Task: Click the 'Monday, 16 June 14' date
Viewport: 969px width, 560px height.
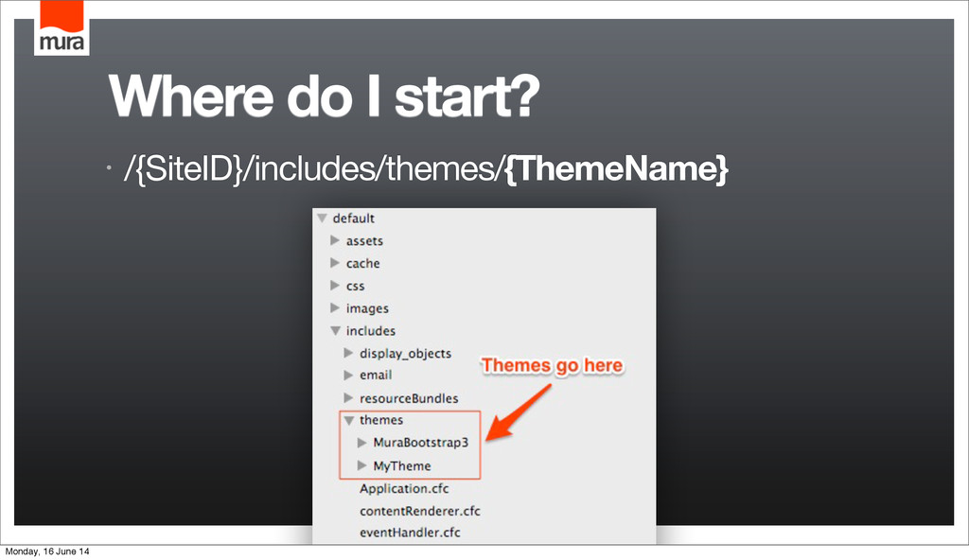Action: click(x=47, y=551)
